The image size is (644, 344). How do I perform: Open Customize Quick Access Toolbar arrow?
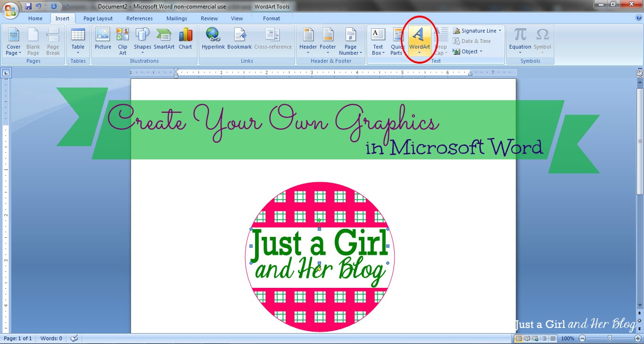pos(67,7)
